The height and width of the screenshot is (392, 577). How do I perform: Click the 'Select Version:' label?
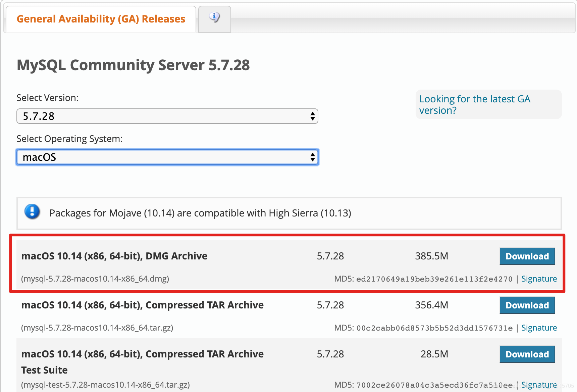point(47,98)
